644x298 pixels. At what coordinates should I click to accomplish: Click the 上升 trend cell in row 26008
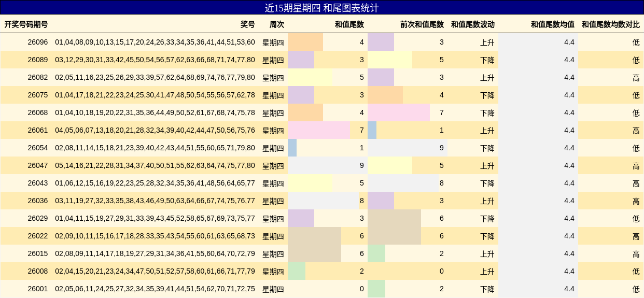click(487, 271)
